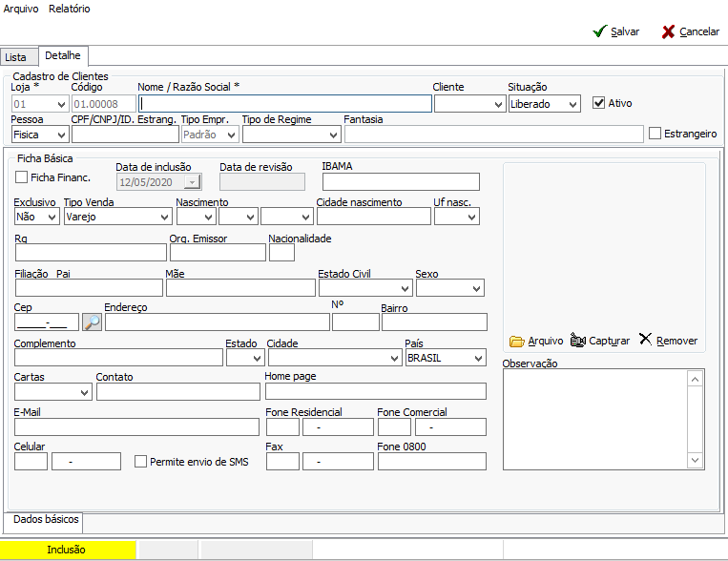Image resolution: width=728 pixels, height=561 pixels.
Task: Click the Salvar button label
Action: [x=625, y=31]
